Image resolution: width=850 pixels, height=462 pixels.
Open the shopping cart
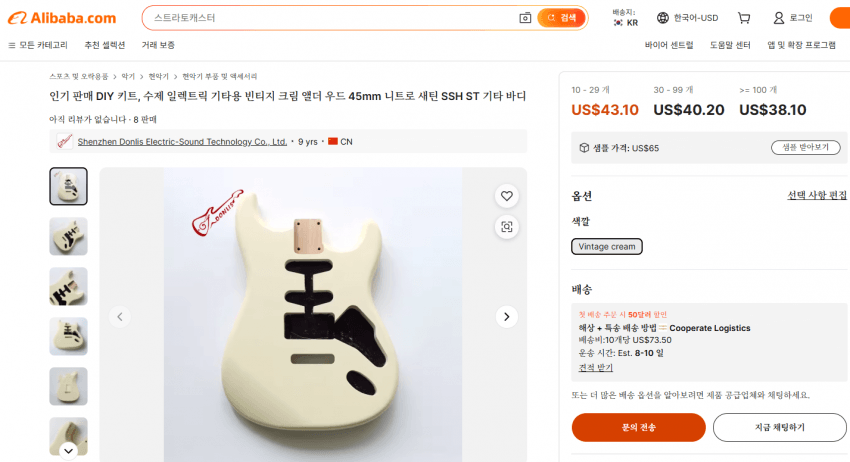click(x=744, y=18)
